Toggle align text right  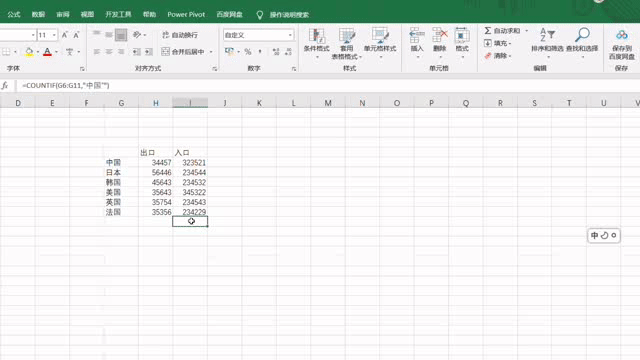tap(121, 52)
